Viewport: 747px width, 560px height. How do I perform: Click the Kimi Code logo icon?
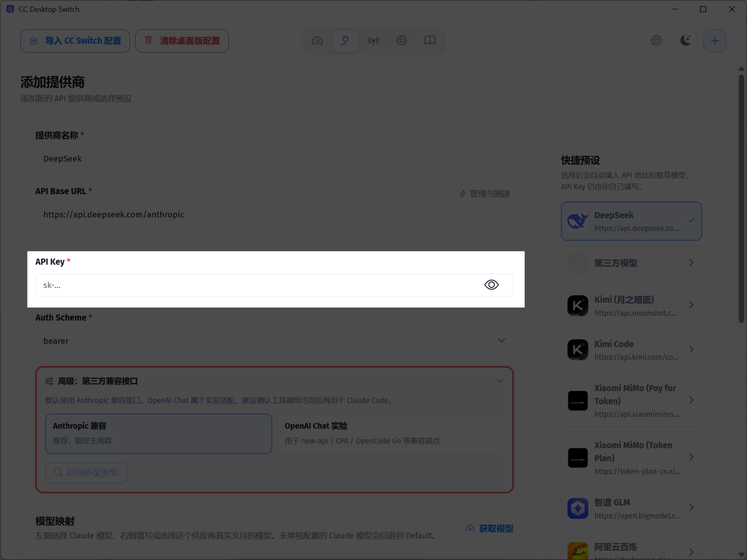click(578, 350)
